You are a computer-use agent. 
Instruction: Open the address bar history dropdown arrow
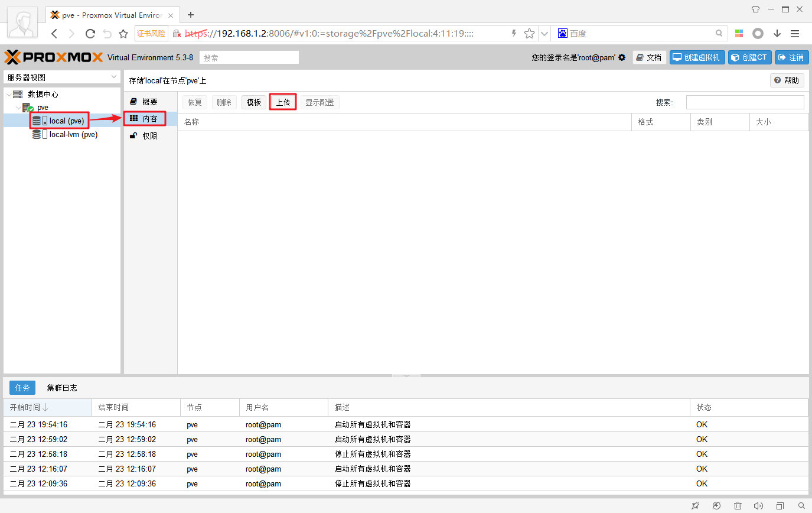click(x=544, y=34)
